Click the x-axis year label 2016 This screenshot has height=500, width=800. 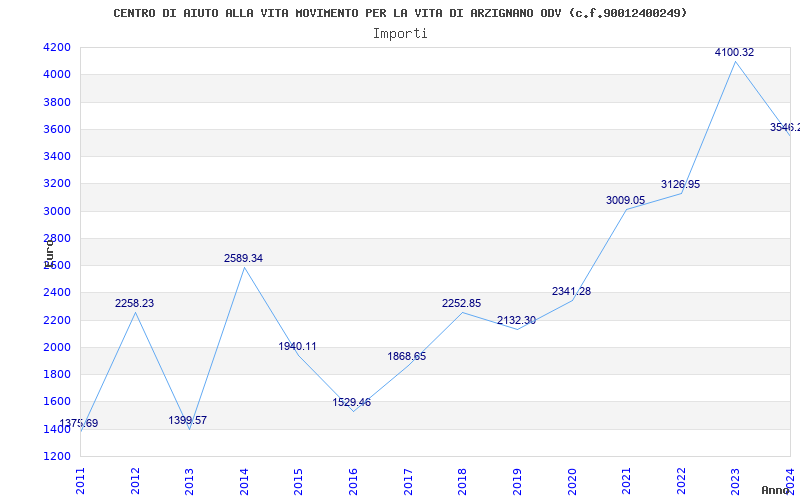tap(353, 481)
